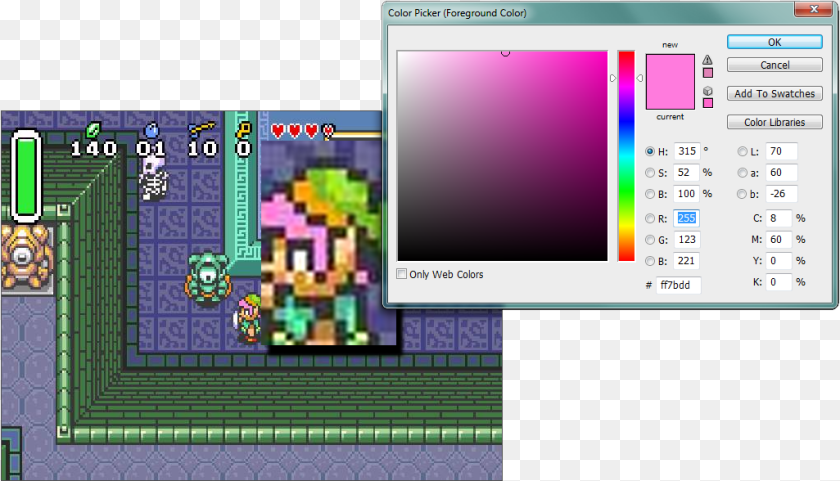The image size is (840, 481).
Task: Select the HSB brightness B radio button
Action: tap(650, 194)
